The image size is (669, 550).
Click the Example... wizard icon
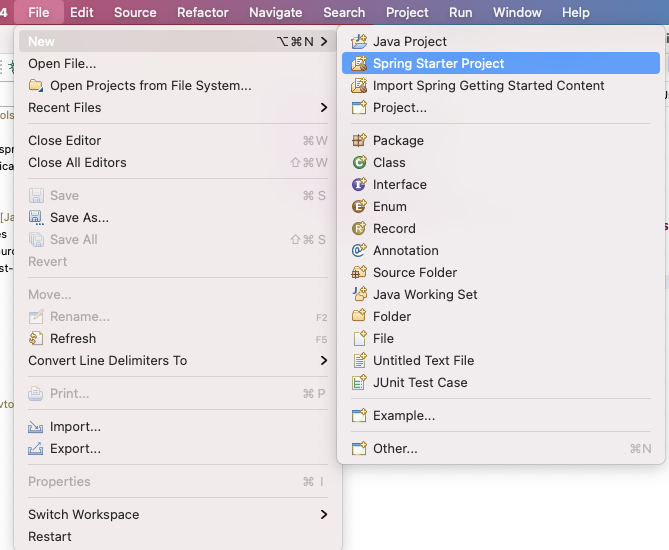pyautogui.click(x=359, y=416)
